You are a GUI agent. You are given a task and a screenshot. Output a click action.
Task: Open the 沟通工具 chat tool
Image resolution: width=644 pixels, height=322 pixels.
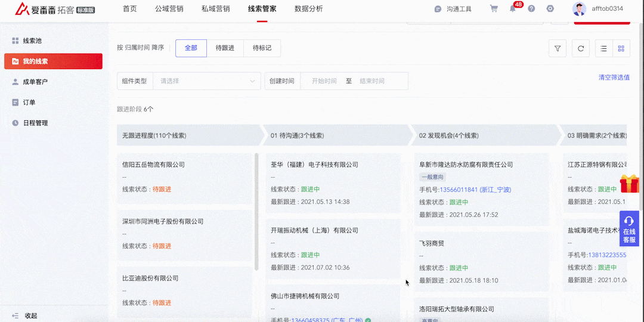453,9
